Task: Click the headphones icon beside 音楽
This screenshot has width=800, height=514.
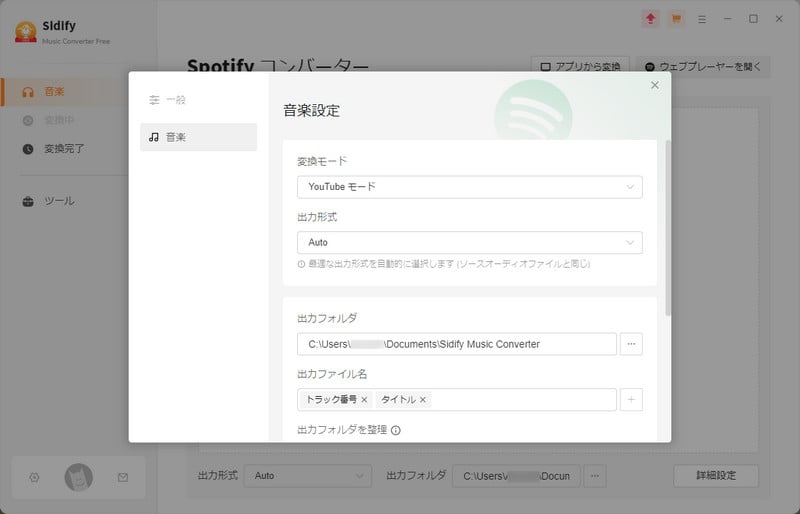Action: (x=28, y=92)
